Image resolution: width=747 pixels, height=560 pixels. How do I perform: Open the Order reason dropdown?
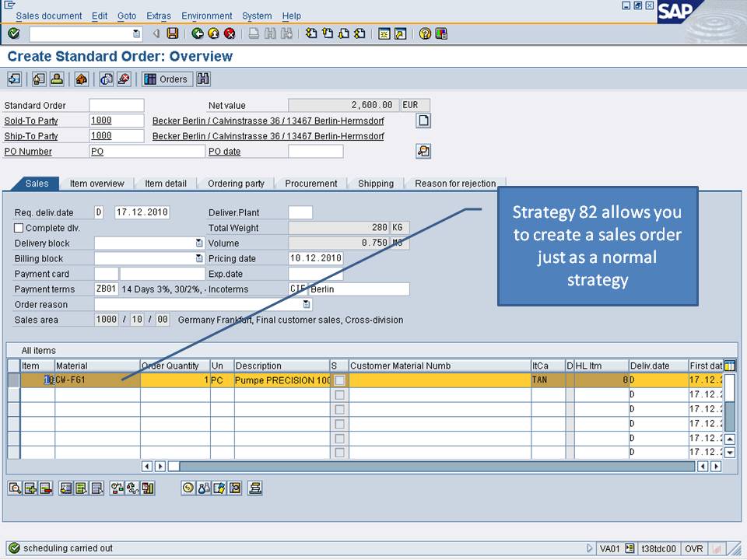point(307,304)
